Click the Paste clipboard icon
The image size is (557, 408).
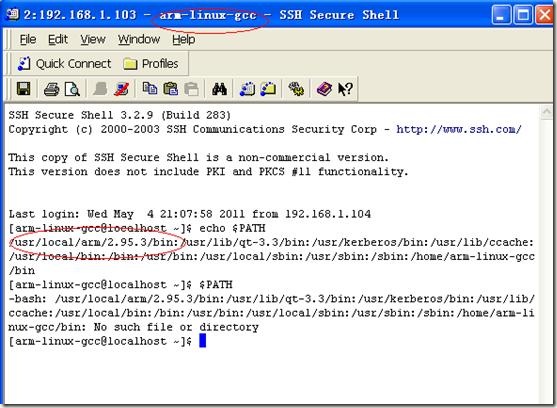click(x=171, y=89)
